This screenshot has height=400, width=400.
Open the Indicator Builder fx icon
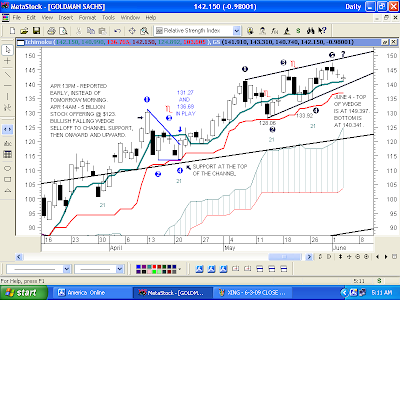point(274,31)
